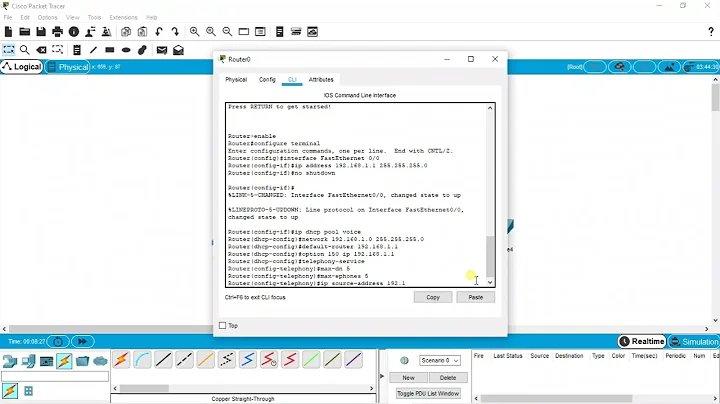Select the Inspect magnifier tool
This screenshot has height=404, width=720.
(x=25, y=50)
